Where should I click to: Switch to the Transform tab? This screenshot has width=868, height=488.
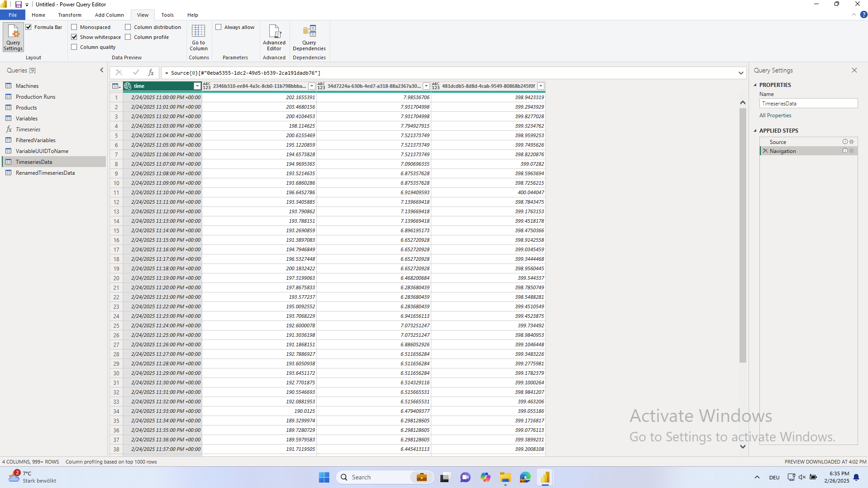point(70,15)
